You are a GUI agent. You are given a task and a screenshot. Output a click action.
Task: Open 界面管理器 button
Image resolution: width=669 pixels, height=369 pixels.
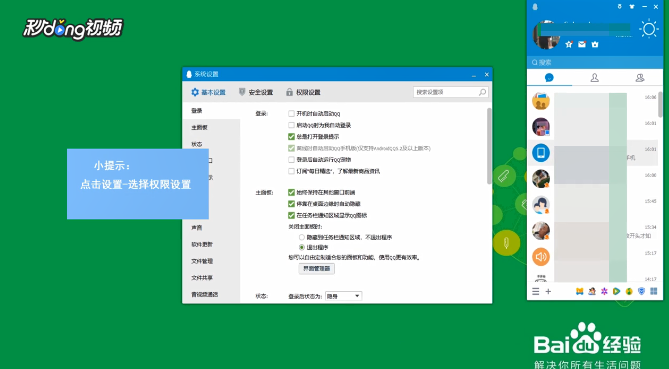click(x=317, y=269)
